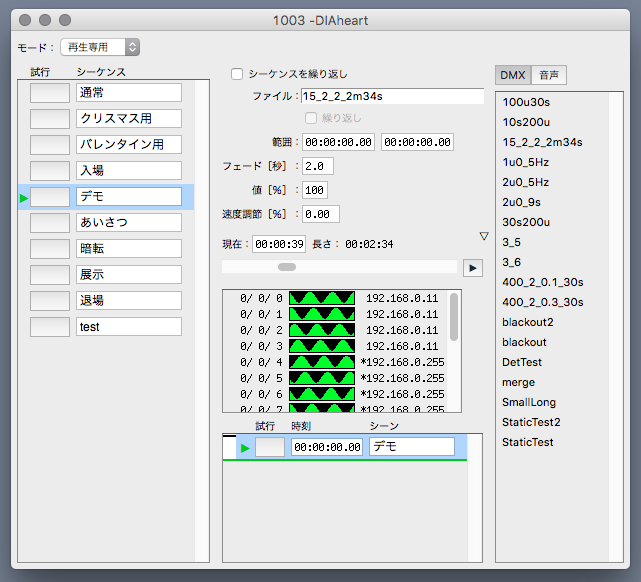Select 3_5 in the DMX file list

click(x=511, y=242)
